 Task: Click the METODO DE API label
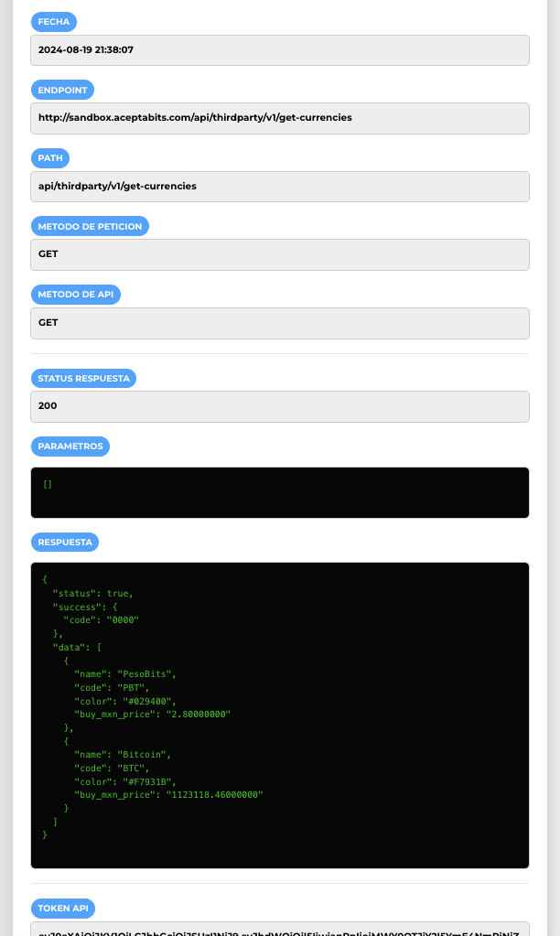click(x=76, y=295)
